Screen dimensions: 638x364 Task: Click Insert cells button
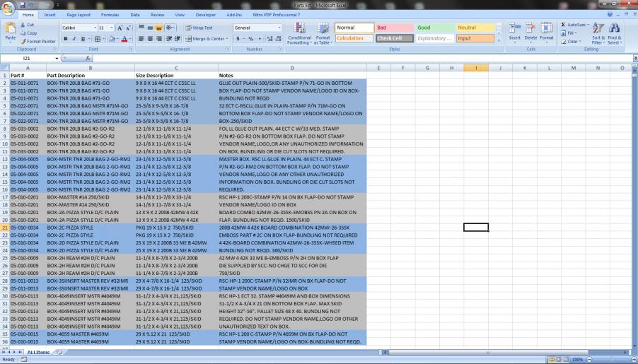click(x=515, y=33)
